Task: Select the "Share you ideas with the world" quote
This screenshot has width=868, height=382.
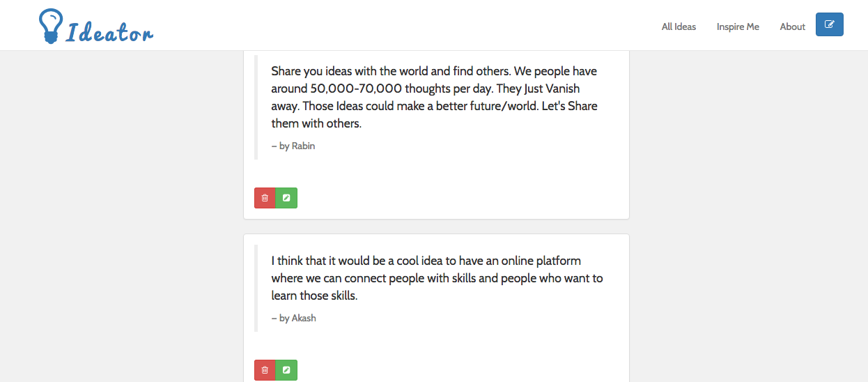Action: [434, 98]
